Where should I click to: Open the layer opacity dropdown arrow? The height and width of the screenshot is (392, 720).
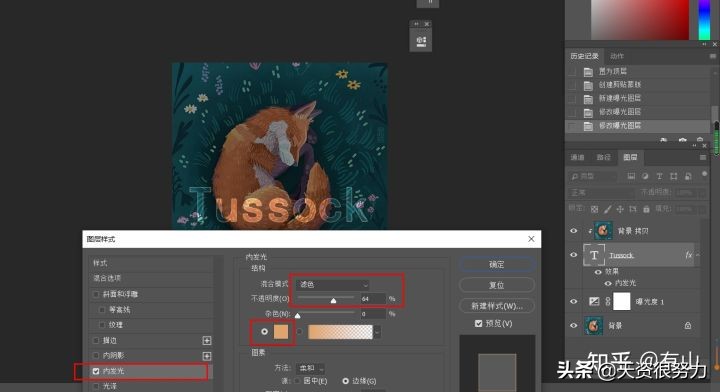(702, 193)
